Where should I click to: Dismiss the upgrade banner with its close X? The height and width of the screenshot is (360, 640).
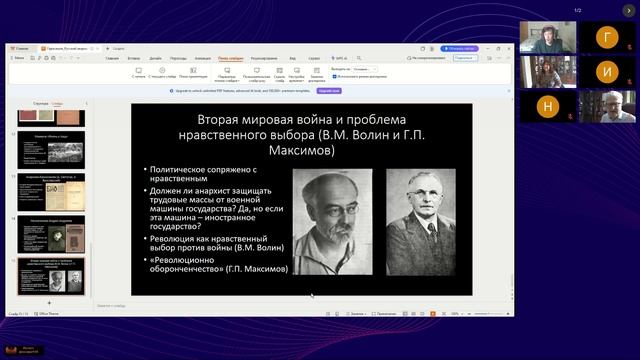(509, 91)
